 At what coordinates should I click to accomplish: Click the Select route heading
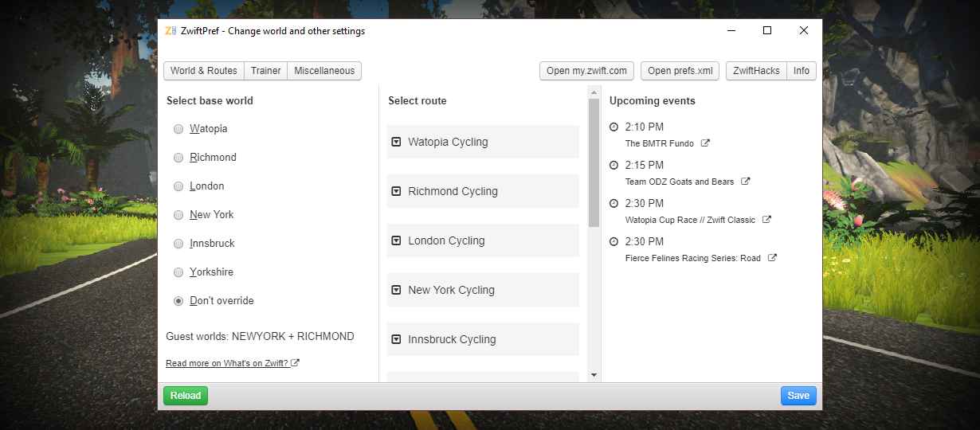(417, 101)
